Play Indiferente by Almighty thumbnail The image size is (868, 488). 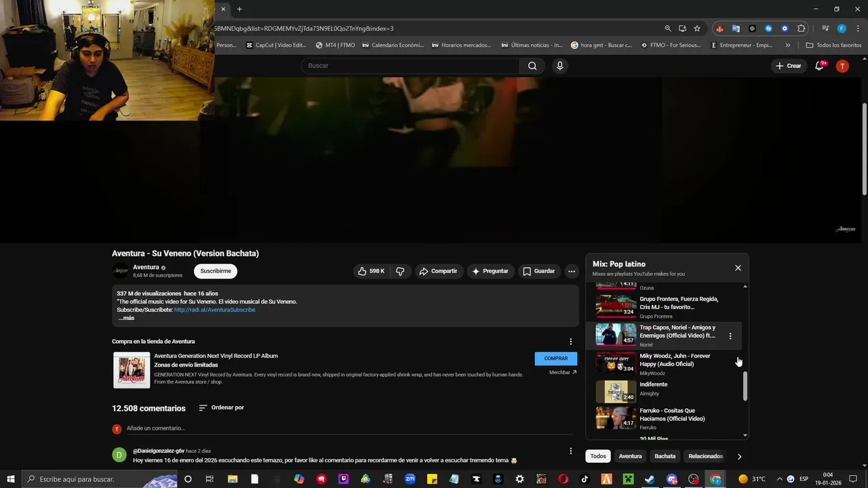coord(616,391)
